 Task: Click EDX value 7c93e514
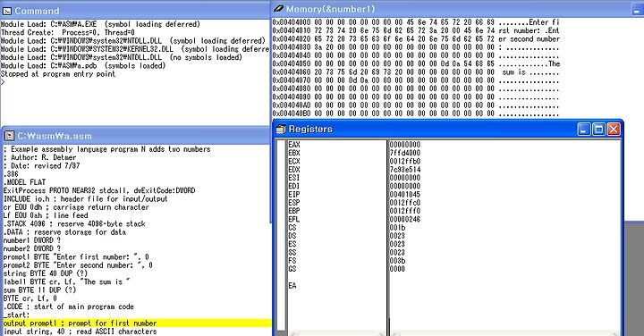405,170
